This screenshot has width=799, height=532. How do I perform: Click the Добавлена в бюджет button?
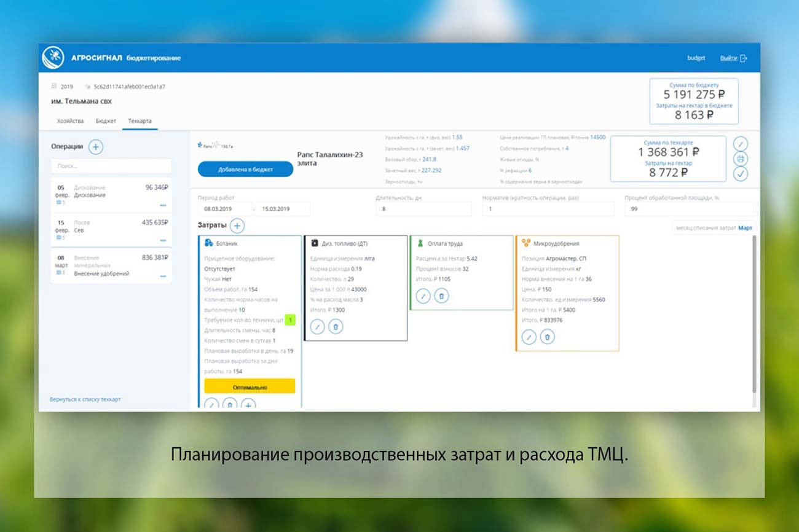(x=245, y=170)
